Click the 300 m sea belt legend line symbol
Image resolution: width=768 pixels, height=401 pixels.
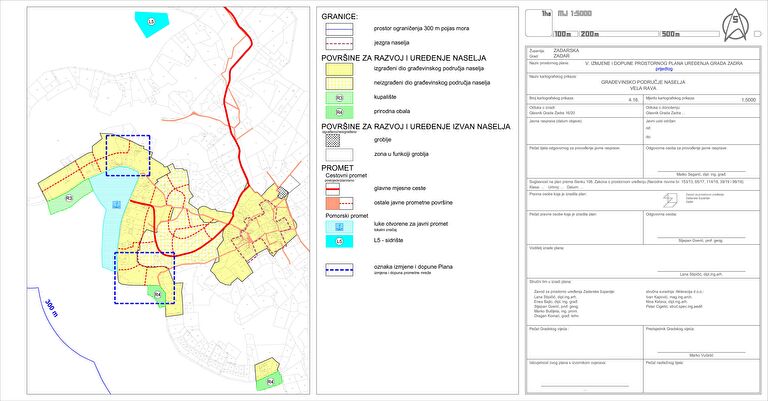tap(339, 29)
